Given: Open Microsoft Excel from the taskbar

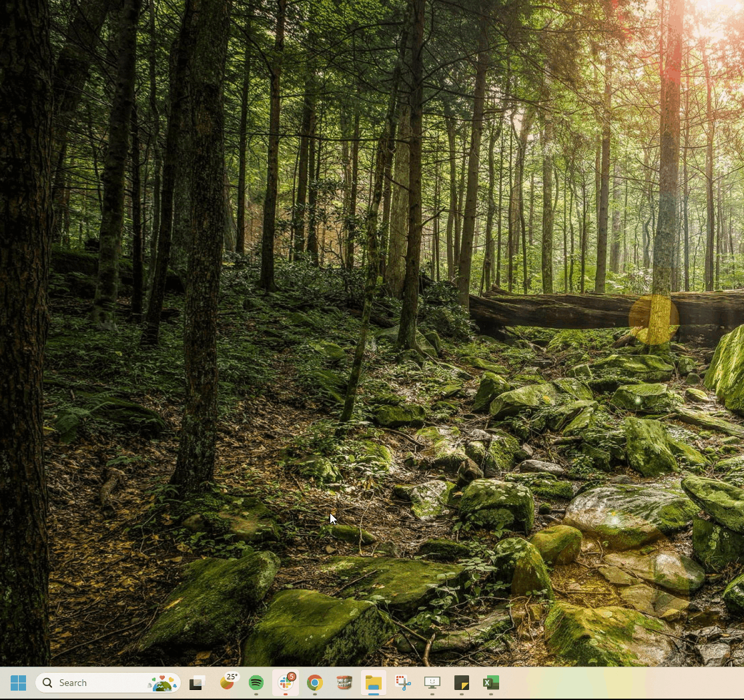Looking at the screenshot, I should pos(491,683).
